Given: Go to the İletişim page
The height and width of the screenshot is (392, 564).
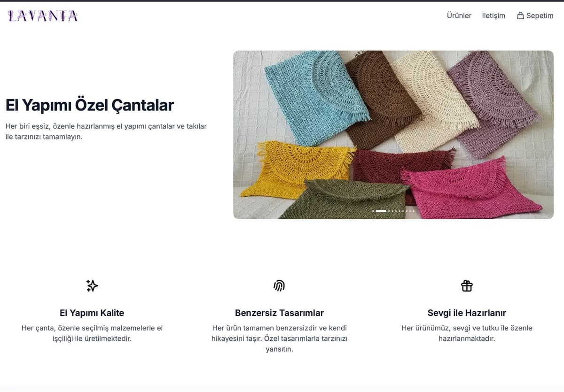Looking at the screenshot, I should pos(493,15).
